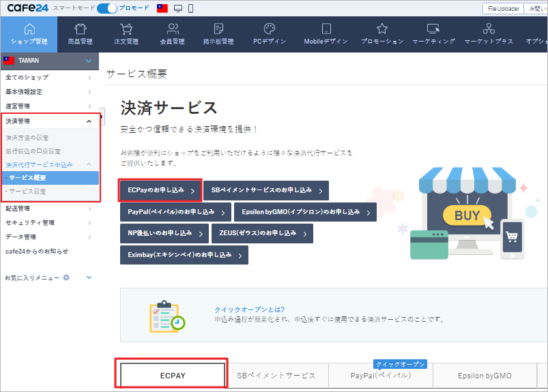Open Mobileデザイン tablet icon menu
This screenshot has width=548, height=392.
pos(326,29)
